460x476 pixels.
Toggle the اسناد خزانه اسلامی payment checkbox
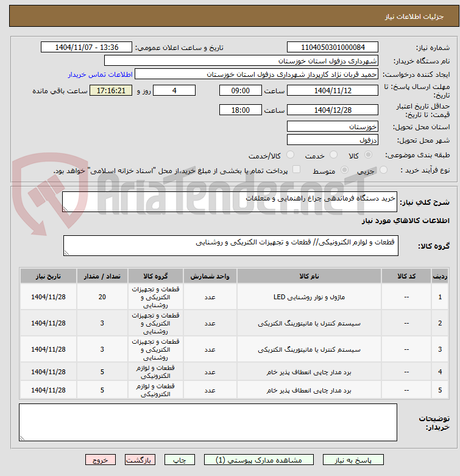click(297, 169)
